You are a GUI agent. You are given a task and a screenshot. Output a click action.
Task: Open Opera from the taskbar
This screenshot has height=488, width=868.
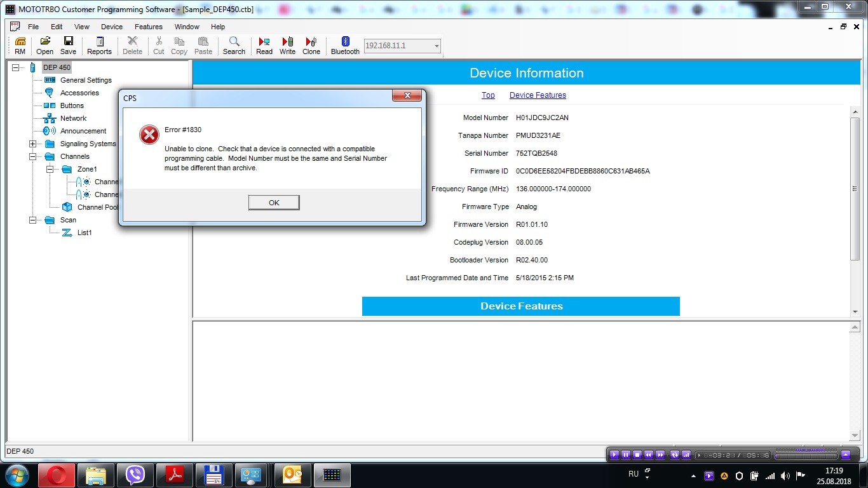click(57, 475)
